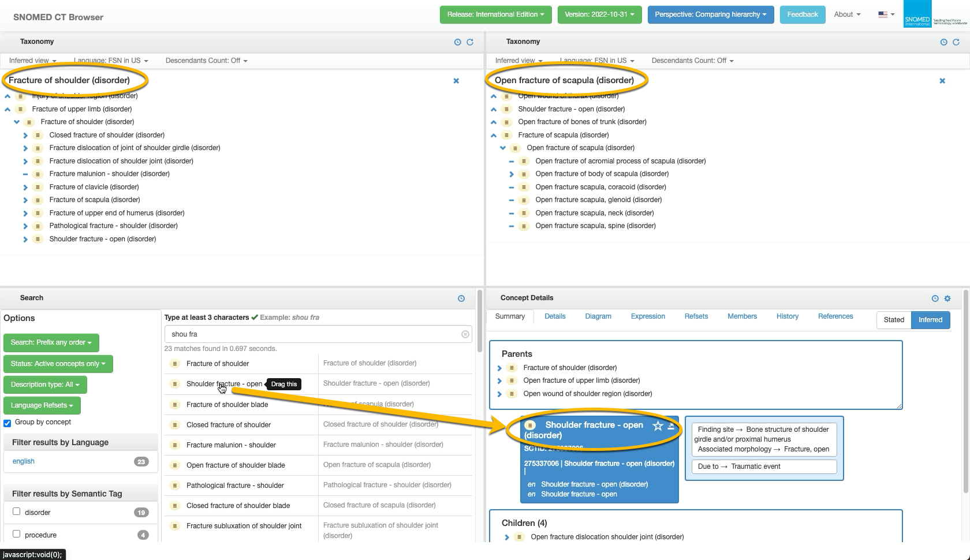Switch to Stated view
The width and height of the screenshot is (970, 560).
(x=894, y=320)
